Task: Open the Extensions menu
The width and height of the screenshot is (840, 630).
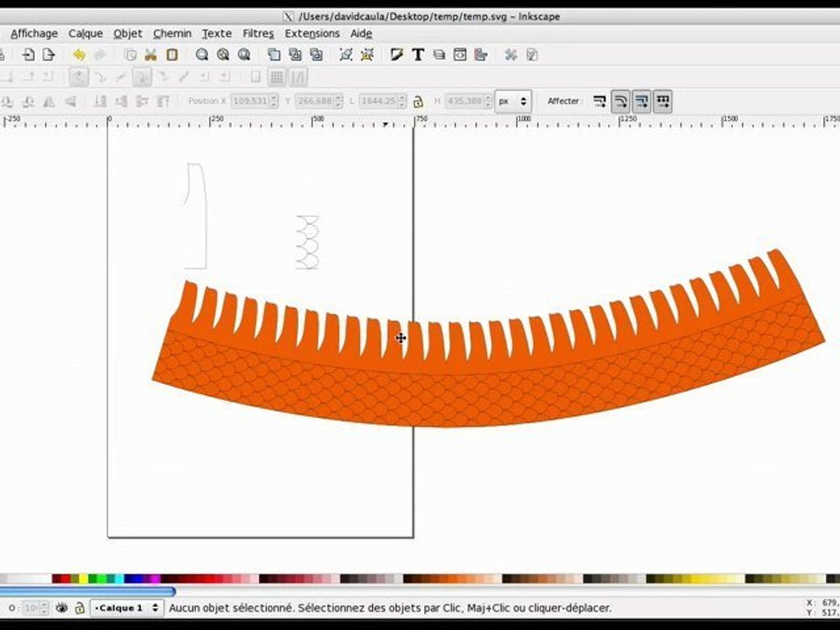Action: coord(311,33)
